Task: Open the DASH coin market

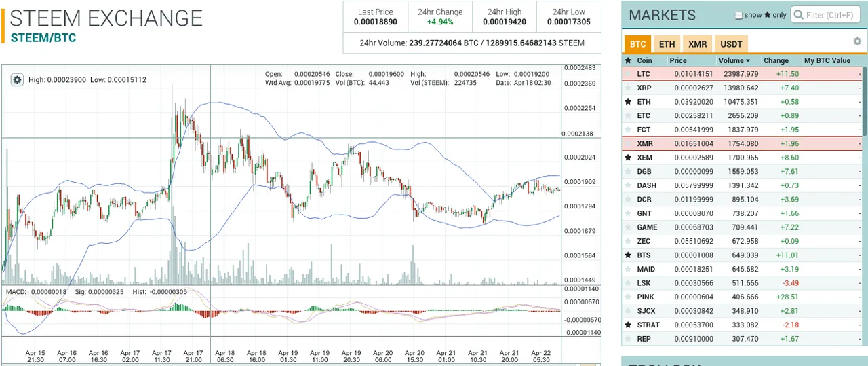Action: pyautogui.click(x=646, y=185)
